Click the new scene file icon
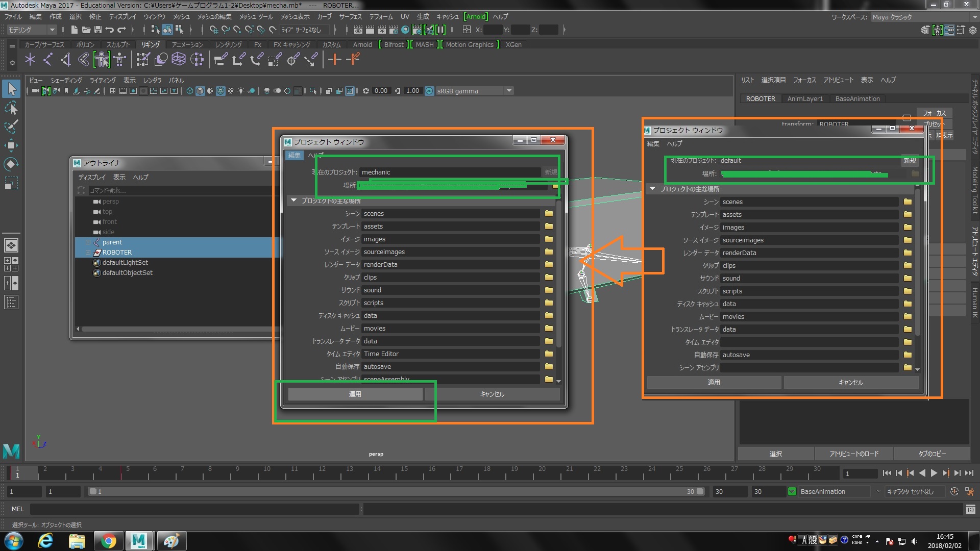The width and height of the screenshot is (980, 551). tap(75, 30)
